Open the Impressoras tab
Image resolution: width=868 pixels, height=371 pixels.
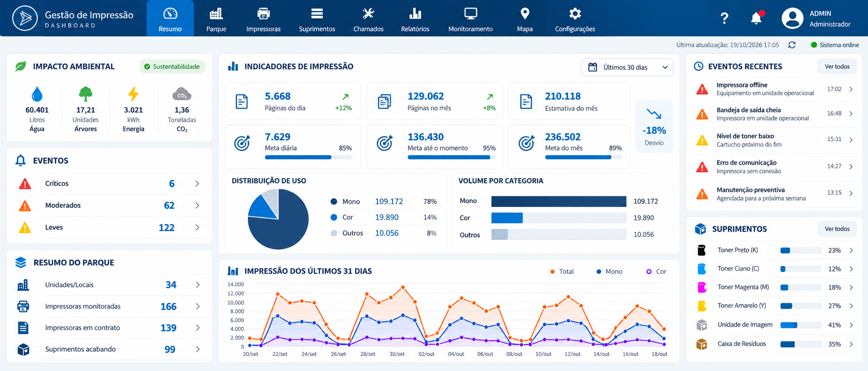tap(263, 19)
